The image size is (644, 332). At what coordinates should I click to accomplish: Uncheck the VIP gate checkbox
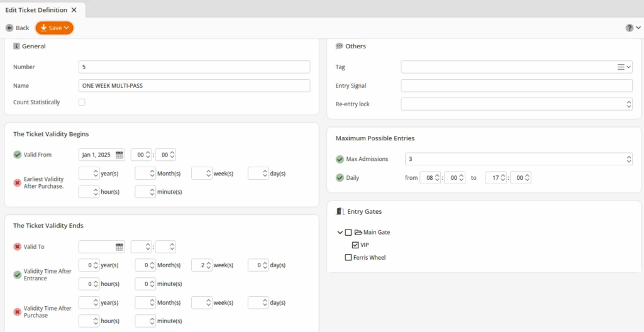point(356,245)
